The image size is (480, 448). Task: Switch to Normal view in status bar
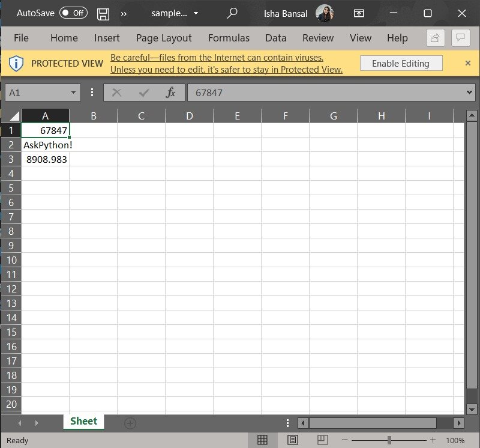262,440
